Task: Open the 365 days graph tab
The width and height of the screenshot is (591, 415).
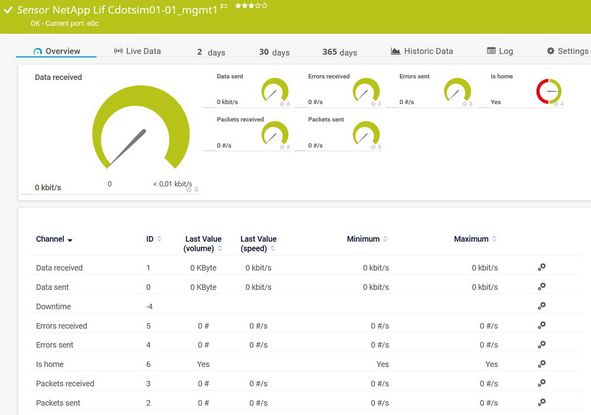Action: point(340,52)
